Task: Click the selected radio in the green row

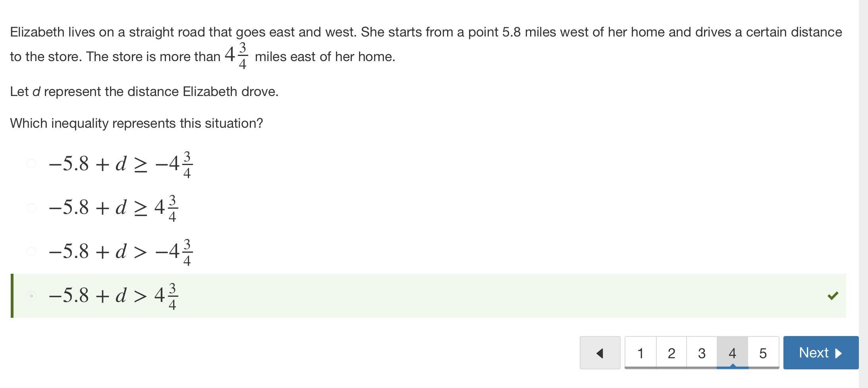Action: tap(31, 296)
